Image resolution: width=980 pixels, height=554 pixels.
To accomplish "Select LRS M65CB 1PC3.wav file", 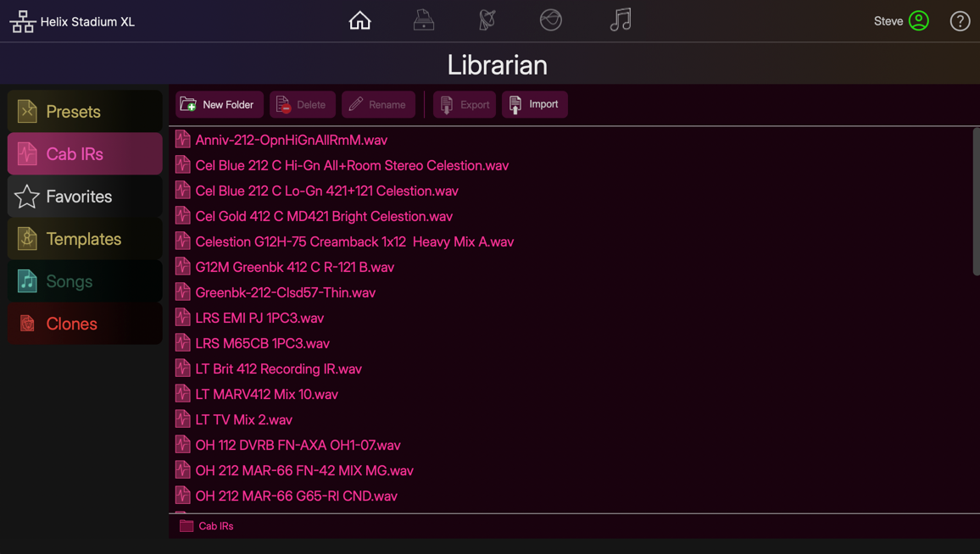I will coord(262,344).
